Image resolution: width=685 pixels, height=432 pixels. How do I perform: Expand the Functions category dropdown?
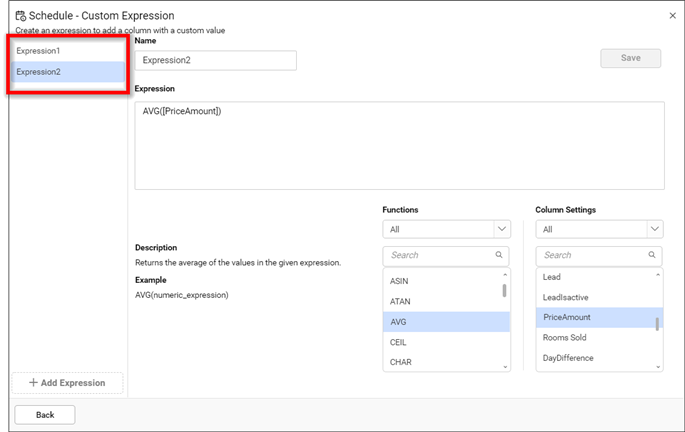(x=502, y=229)
